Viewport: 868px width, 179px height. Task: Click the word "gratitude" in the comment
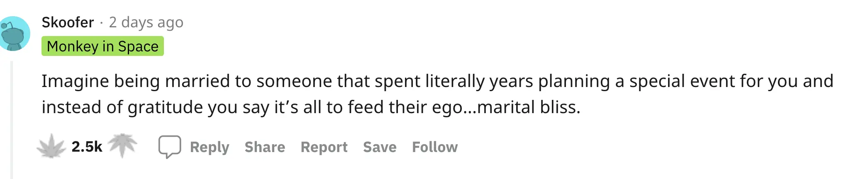pyautogui.click(x=165, y=107)
